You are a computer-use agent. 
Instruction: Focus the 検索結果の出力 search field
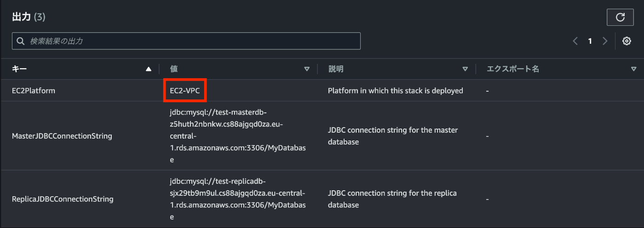186,41
